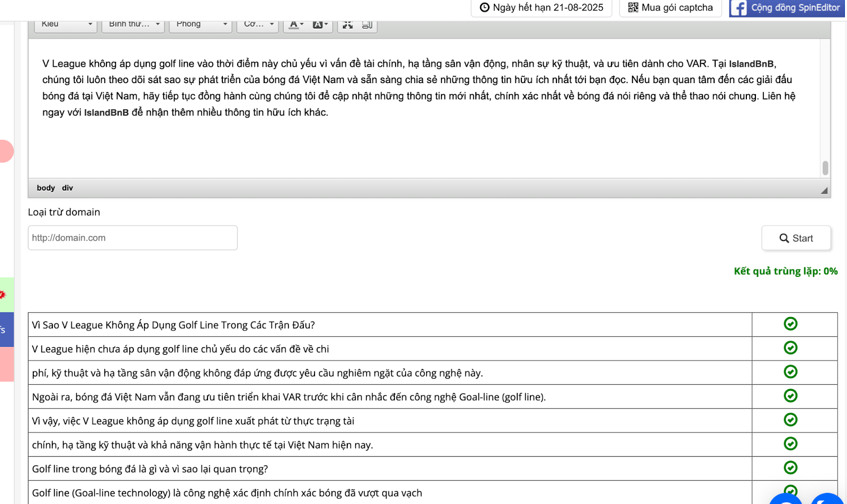This screenshot has height=504, width=847.
Task: Click row text 'Ngoài ra, bóng đá Việt Nam vẫn đang'
Action: tap(289, 397)
